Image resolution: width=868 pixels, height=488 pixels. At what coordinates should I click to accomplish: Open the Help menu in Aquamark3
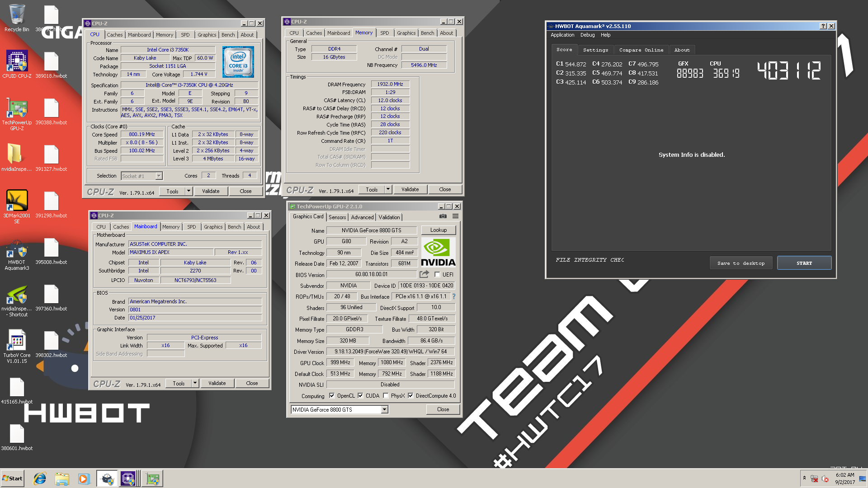pyautogui.click(x=605, y=35)
